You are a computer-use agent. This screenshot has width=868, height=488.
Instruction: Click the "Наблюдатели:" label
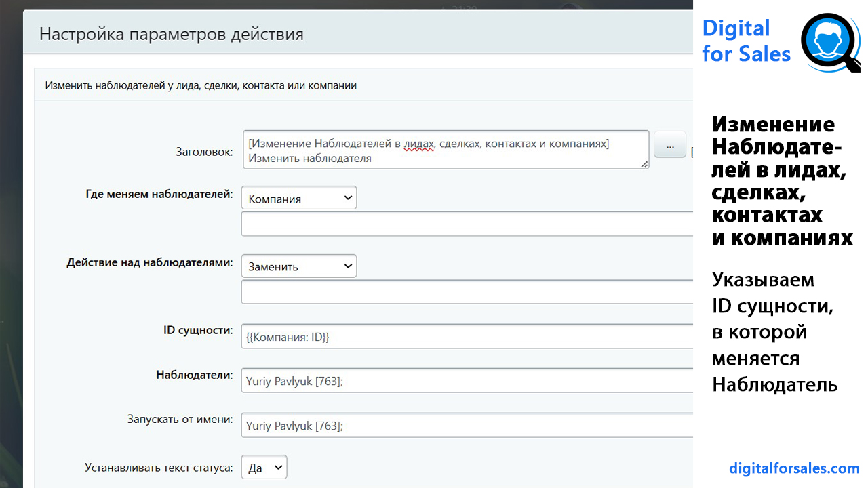point(194,375)
